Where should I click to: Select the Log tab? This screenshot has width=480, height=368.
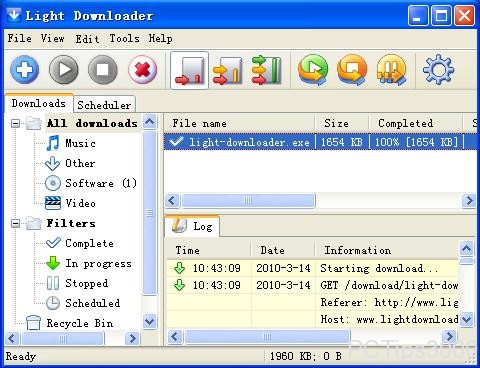[192, 227]
